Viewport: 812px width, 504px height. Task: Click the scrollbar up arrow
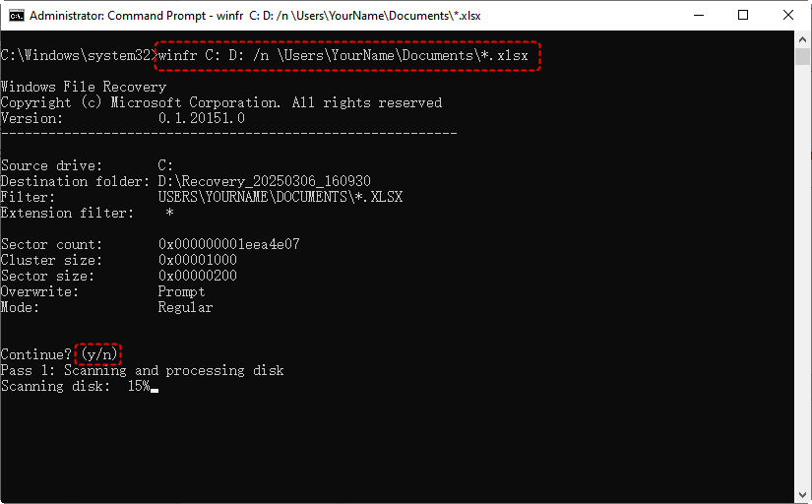803,39
